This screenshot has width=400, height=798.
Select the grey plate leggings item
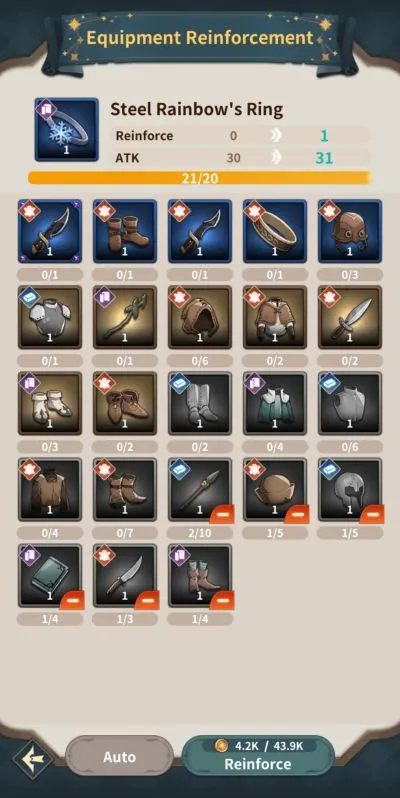click(x=200, y=404)
